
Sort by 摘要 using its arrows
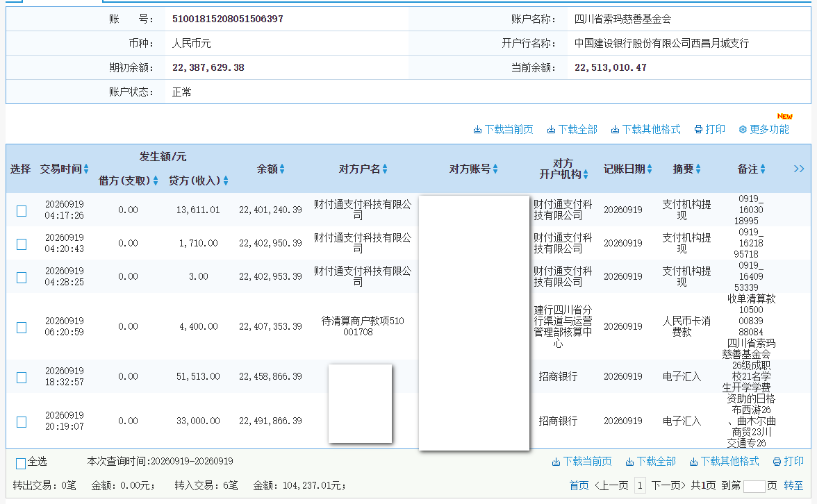pyautogui.click(x=698, y=169)
